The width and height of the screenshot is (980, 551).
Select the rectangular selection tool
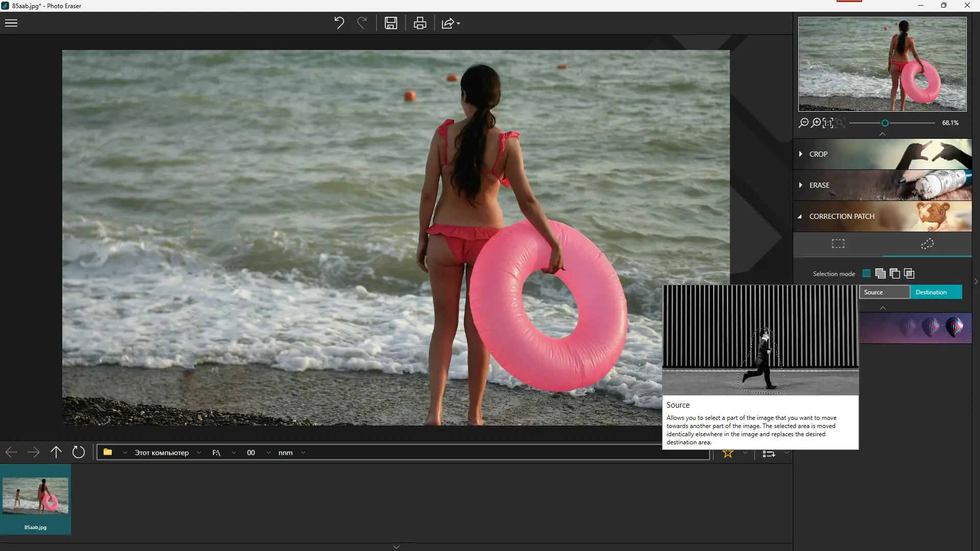(x=838, y=244)
